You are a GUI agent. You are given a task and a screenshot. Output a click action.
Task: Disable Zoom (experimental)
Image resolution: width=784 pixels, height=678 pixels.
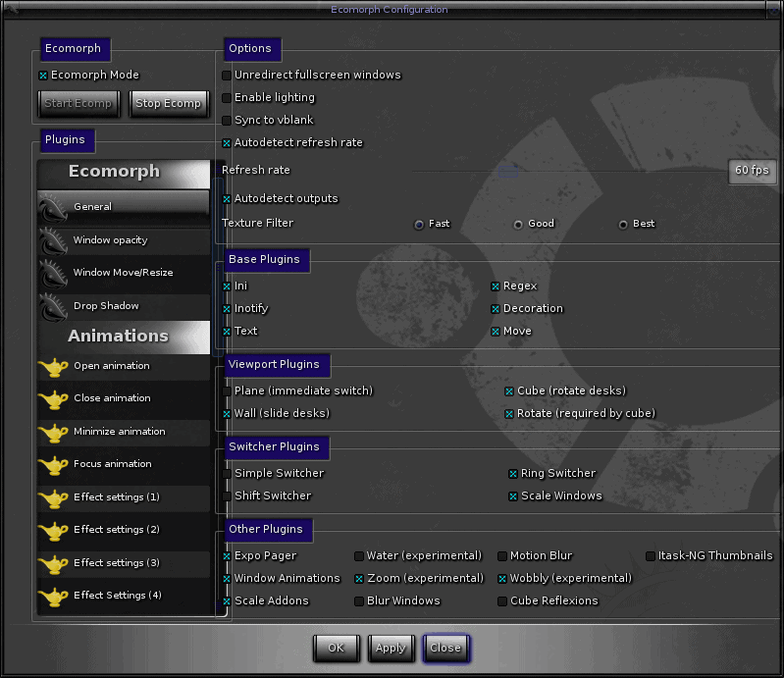[358, 579]
